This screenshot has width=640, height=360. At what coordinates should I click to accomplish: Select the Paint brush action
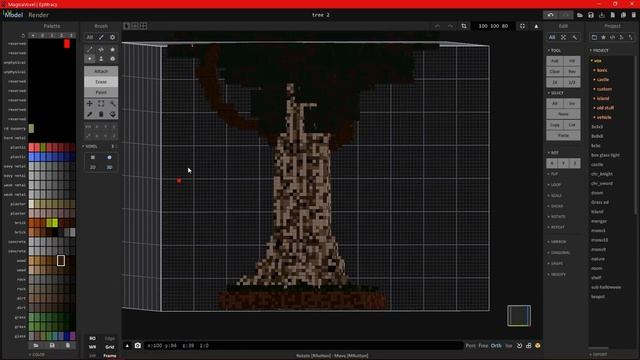[101, 92]
